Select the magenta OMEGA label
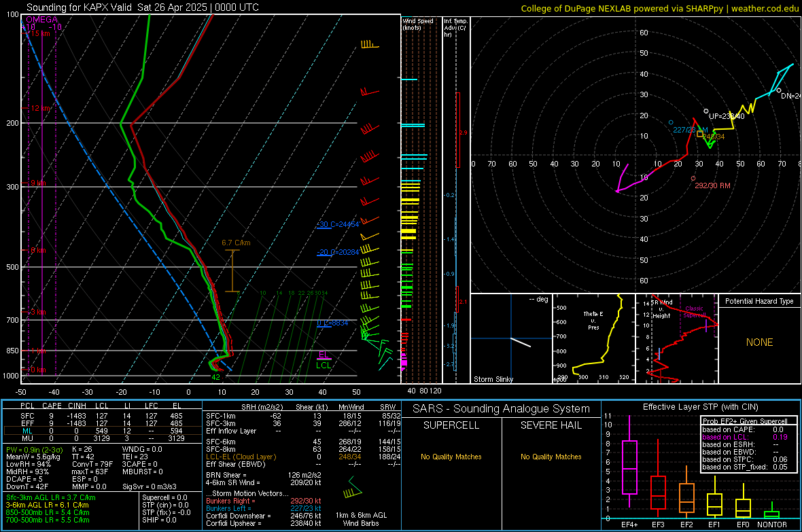The width and height of the screenshot is (802, 532). coord(42,20)
